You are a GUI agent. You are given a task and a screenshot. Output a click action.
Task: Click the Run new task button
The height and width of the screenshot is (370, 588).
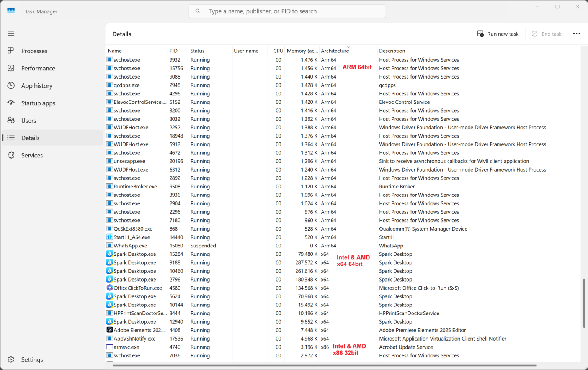point(498,34)
